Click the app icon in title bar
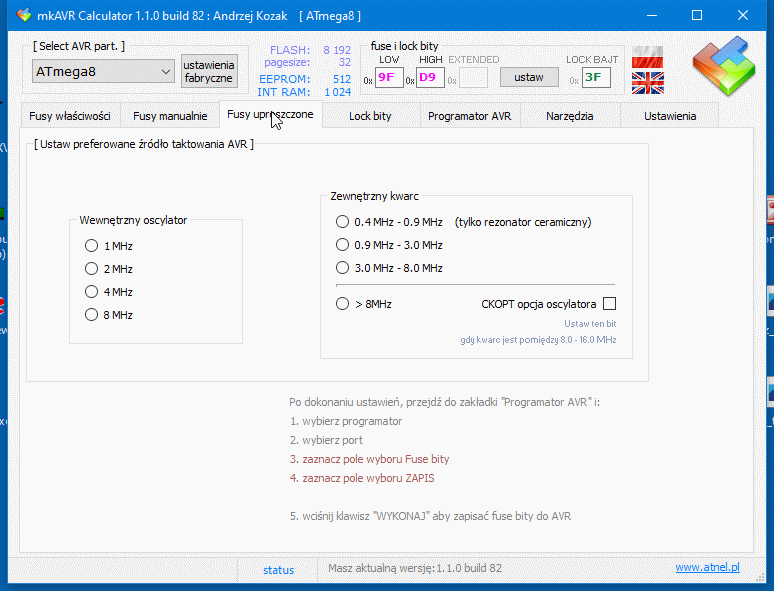 click(25, 15)
